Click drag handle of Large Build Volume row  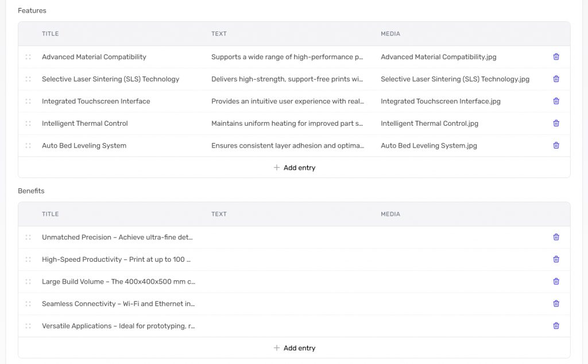point(28,282)
